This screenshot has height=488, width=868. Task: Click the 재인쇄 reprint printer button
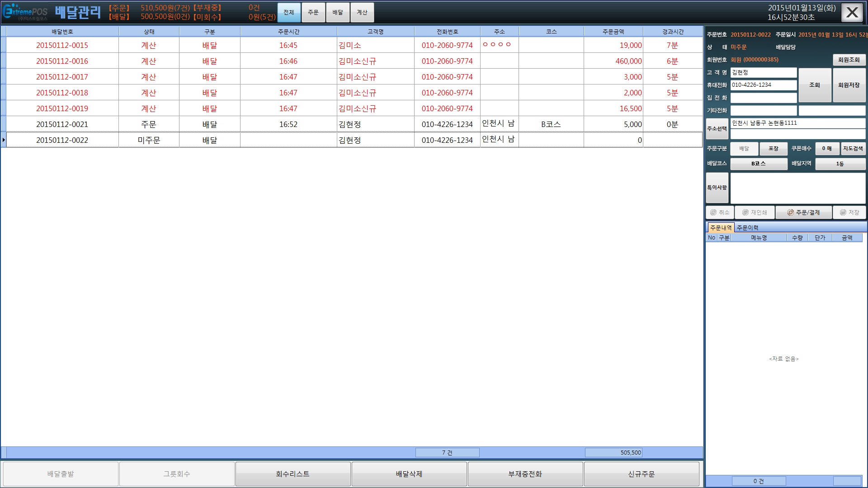point(754,212)
